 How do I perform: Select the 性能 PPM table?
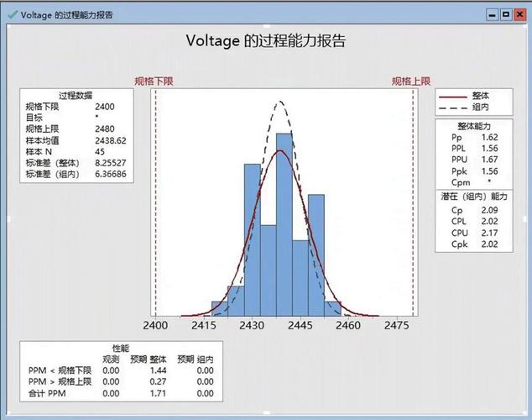(121, 371)
